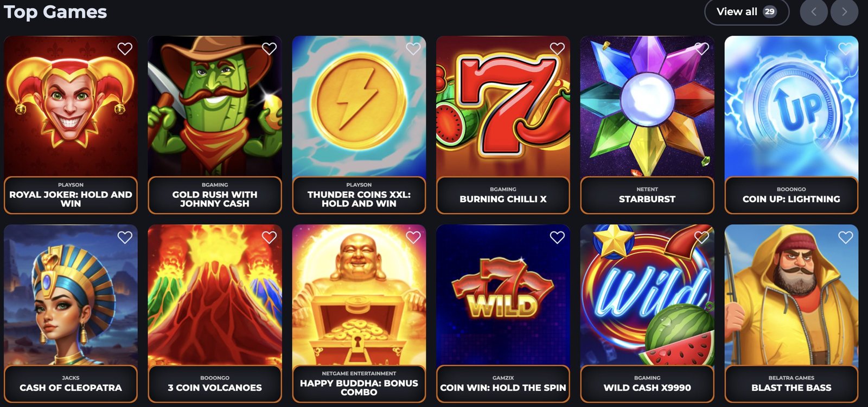The image size is (868, 407).
Task: Show next Top Games with right arrow
Action: click(844, 12)
